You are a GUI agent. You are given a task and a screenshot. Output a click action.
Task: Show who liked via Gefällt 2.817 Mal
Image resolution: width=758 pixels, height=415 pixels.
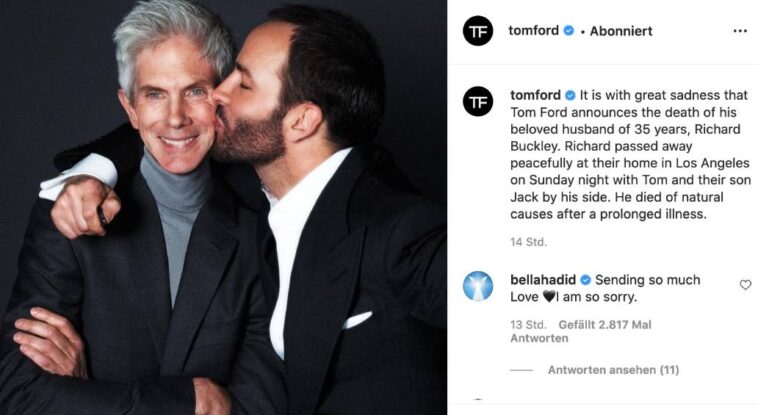point(605,325)
